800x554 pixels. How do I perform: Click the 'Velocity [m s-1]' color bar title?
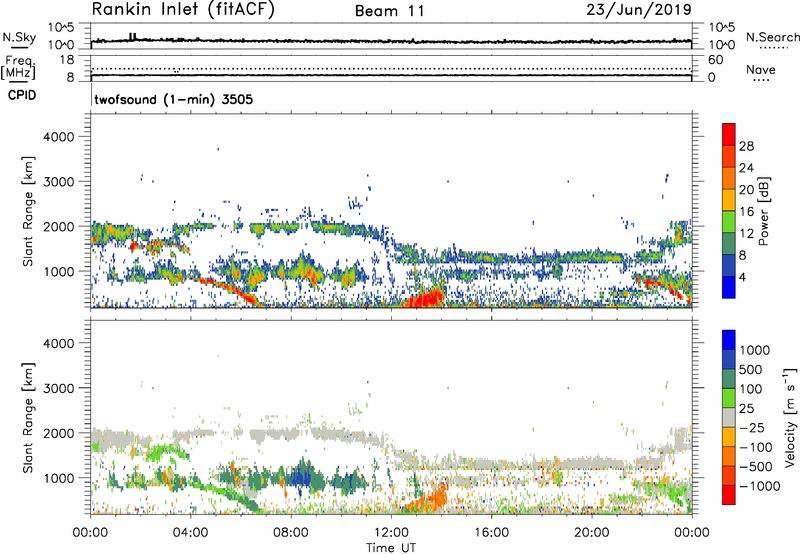click(790, 417)
